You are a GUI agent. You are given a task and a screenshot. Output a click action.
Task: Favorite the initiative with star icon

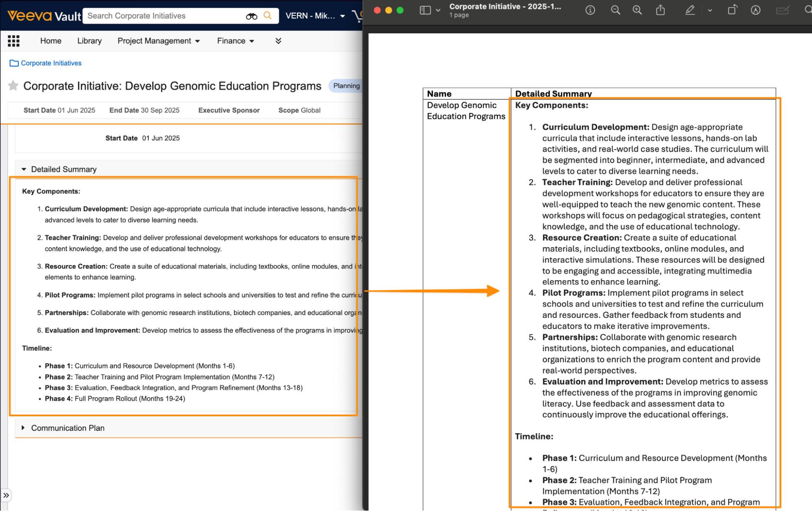13,86
